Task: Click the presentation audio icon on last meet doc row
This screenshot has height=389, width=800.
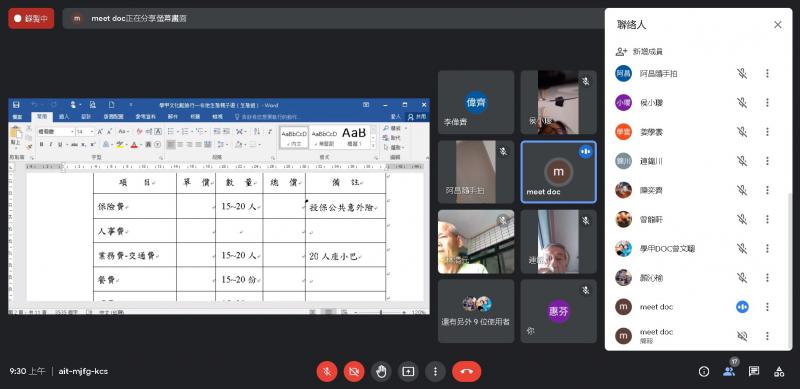Action: pos(742,336)
